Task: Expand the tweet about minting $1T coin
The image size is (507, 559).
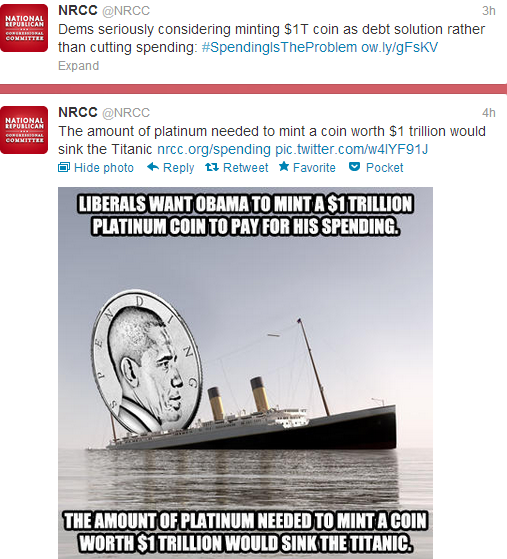Action: 78,66
